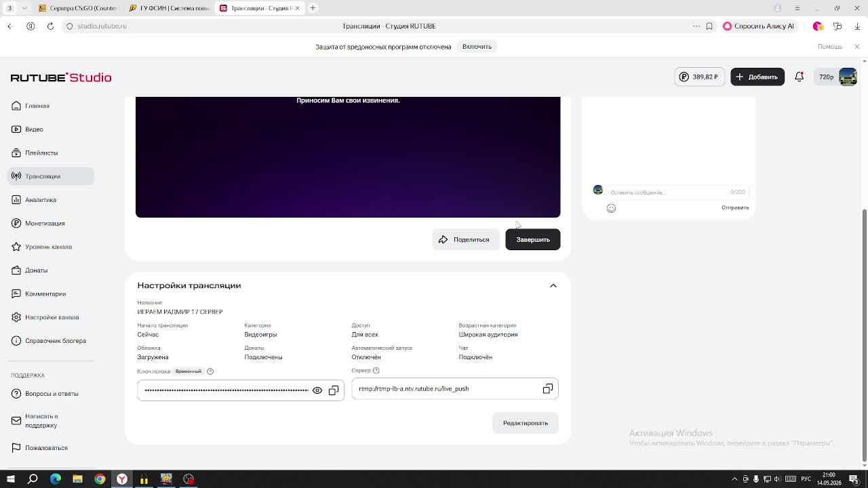Open the 389,82 ₽ balance
The width and height of the screenshot is (868, 488).
(699, 77)
